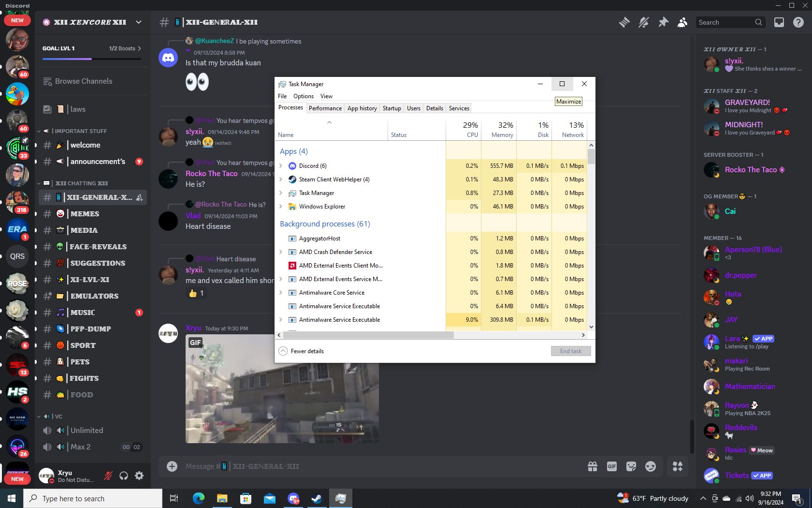Open the View menu in Task Manager
The width and height of the screenshot is (812, 508).
click(x=327, y=96)
